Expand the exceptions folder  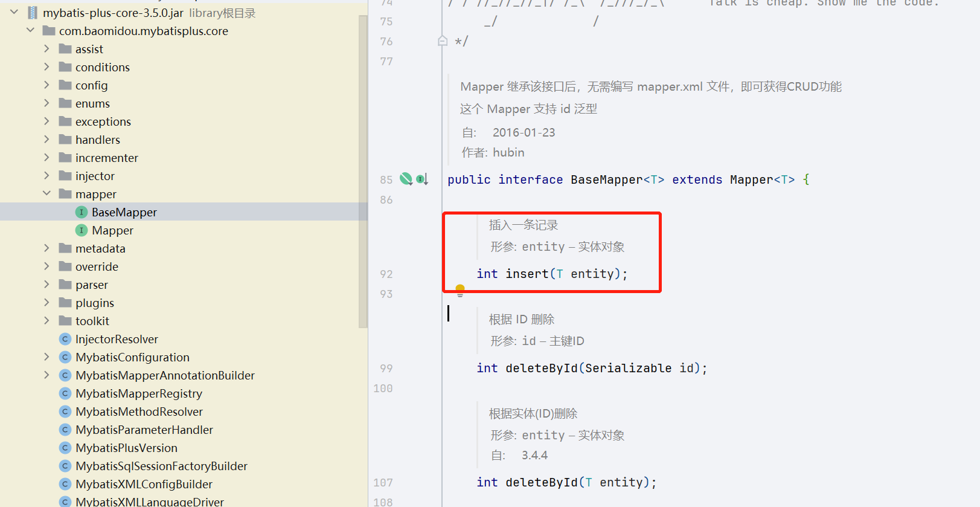pyautogui.click(x=46, y=121)
